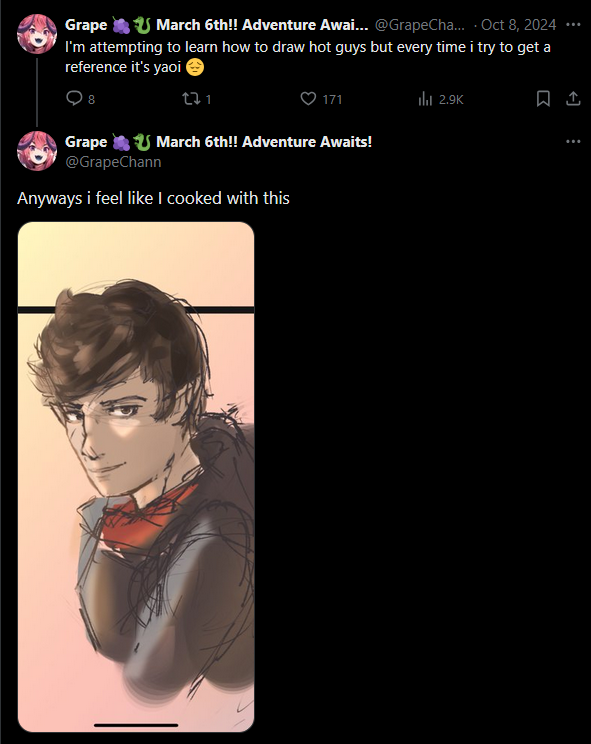The image size is (591, 744).
Task: Open more options on the first tweet
Action: (x=573, y=25)
